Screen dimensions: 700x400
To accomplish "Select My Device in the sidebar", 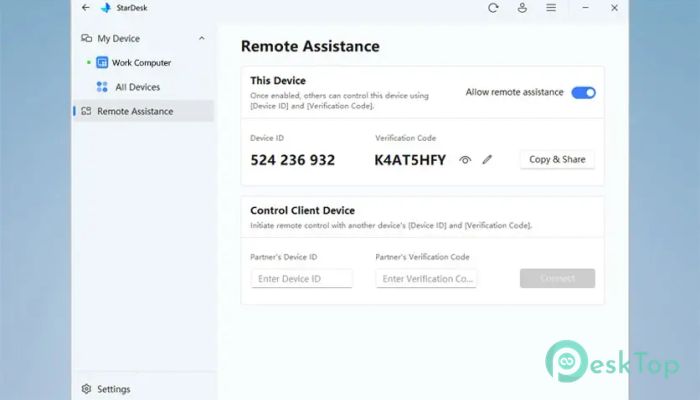I will point(143,38).
